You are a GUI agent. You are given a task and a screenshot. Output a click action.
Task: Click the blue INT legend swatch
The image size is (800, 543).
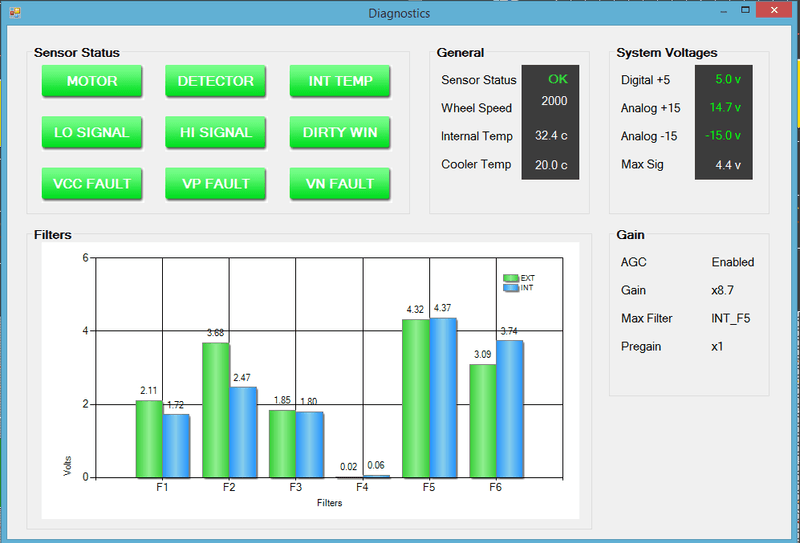pos(511,288)
